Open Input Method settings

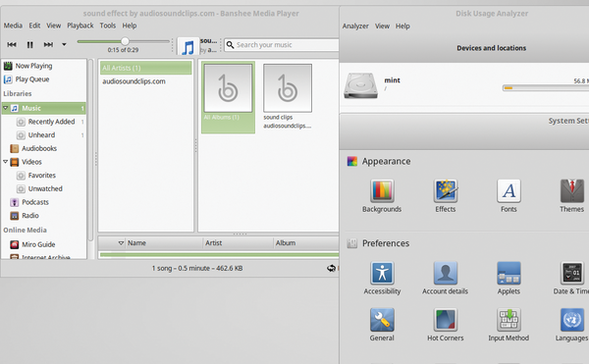pyautogui.click(x=509, y=325)
